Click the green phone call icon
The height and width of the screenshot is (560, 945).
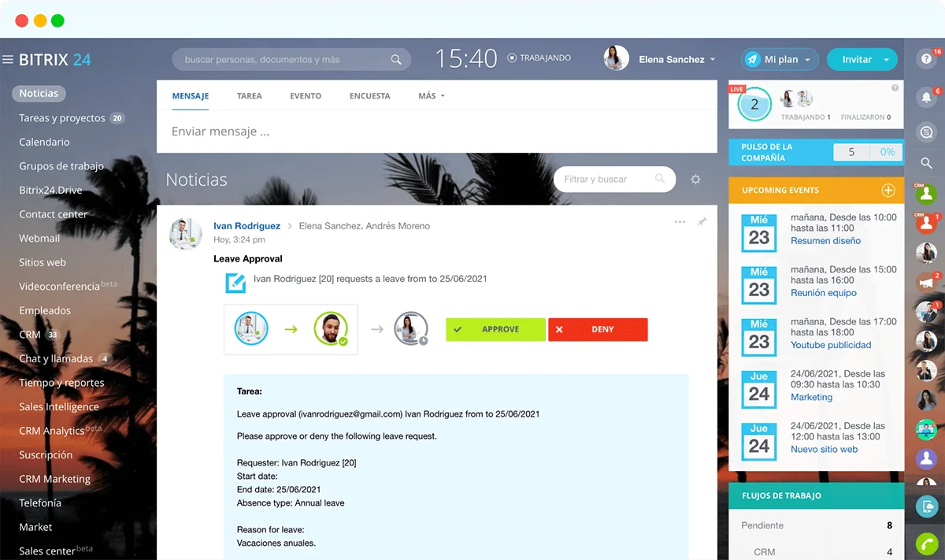tap(926, 543)
